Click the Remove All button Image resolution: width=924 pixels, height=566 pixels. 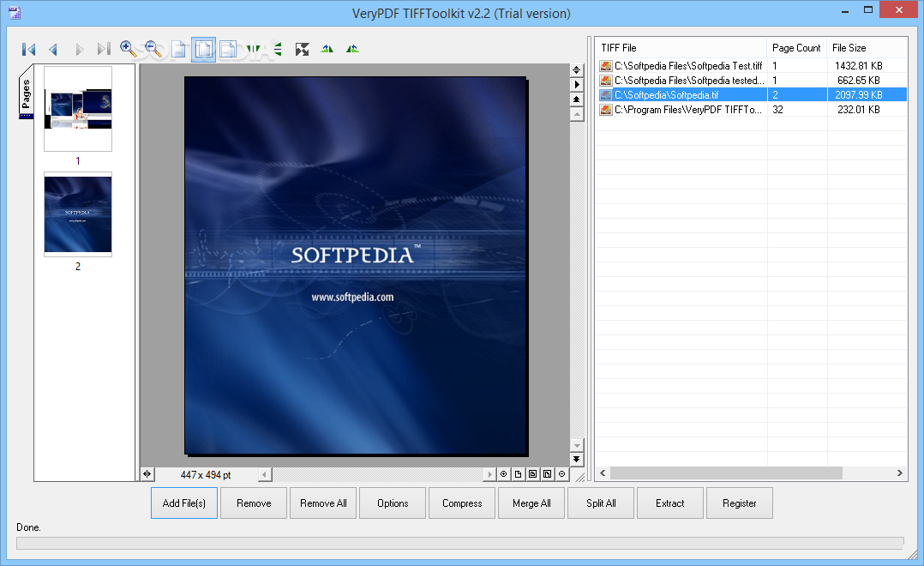323,503
